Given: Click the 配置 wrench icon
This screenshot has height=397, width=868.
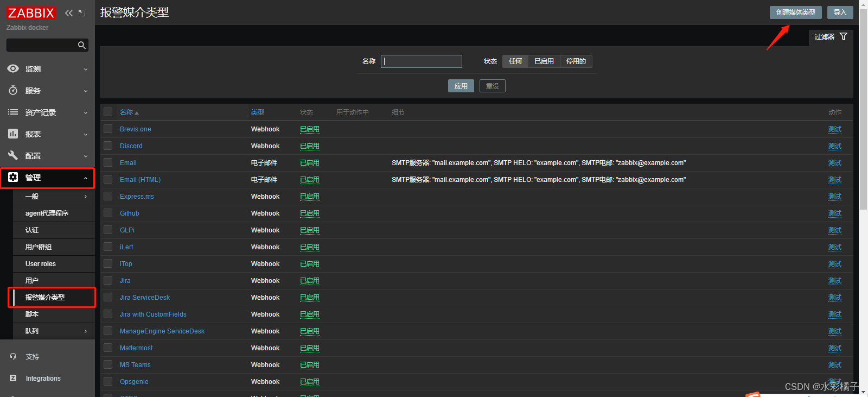Looking at the screenshot, I should (13, 156).
